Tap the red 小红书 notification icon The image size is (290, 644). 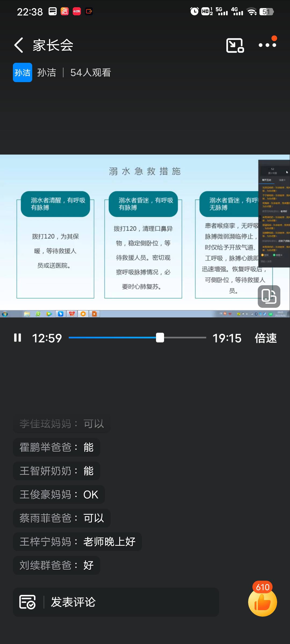77,11
